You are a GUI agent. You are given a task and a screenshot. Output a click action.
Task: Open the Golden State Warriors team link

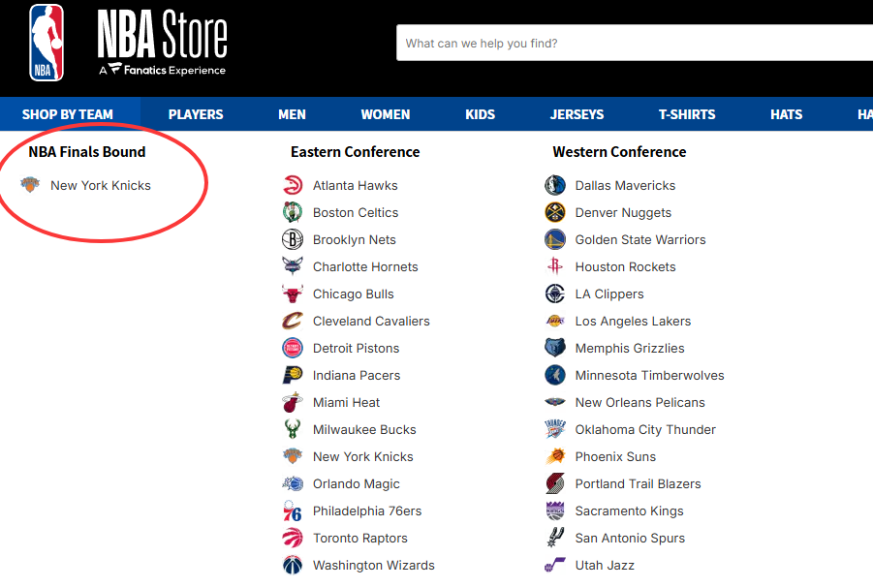pos(640,240)
